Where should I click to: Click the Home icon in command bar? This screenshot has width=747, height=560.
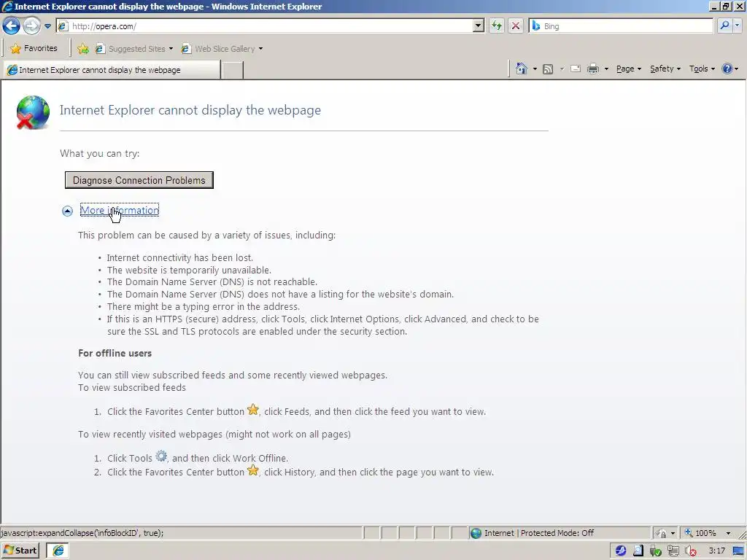[x=521, y=69]
